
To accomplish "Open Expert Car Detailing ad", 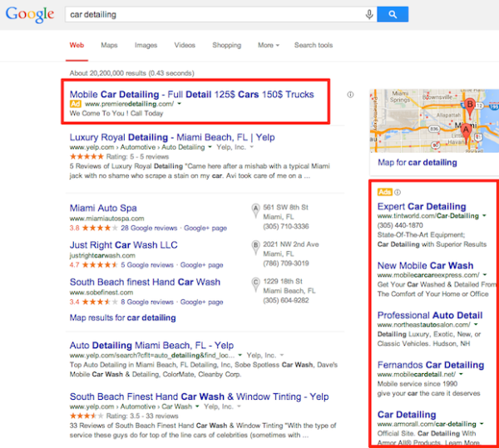I will point(422,207).
